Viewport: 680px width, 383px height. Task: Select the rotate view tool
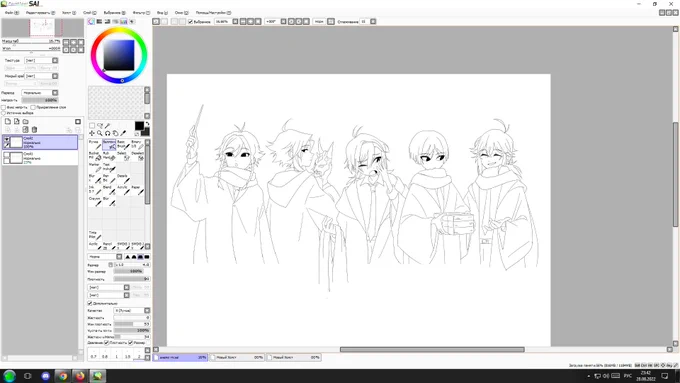pos(108,133)
